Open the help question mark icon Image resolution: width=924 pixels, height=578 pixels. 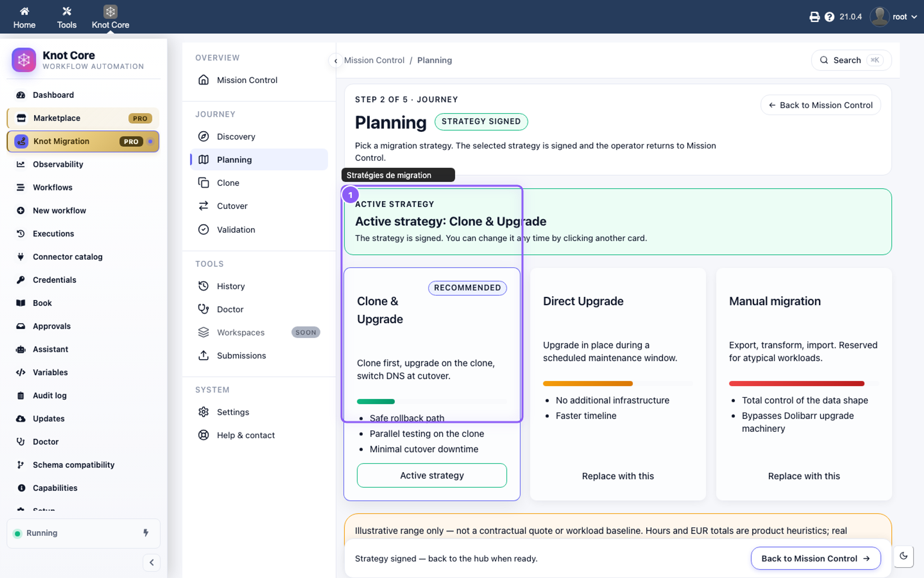(829, 17)
